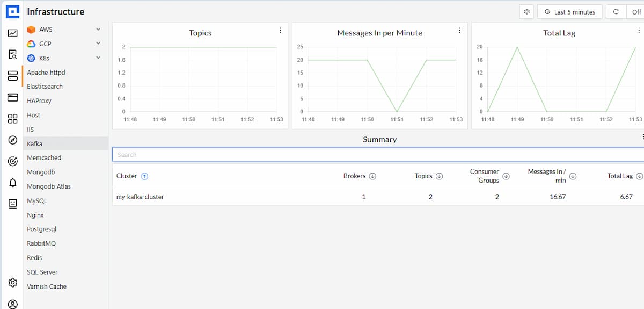Click the Summary search field
This screenshot has height=309, width=644.
378,155
